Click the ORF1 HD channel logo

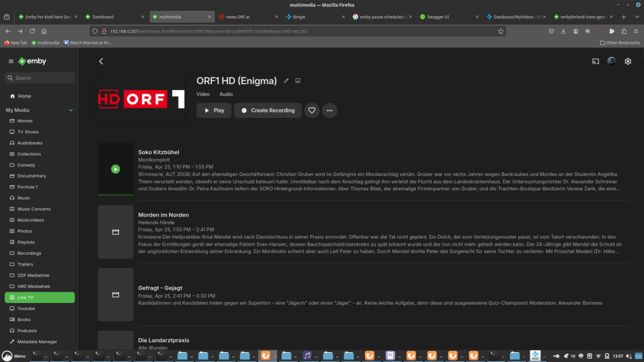(x=142, y=99)
